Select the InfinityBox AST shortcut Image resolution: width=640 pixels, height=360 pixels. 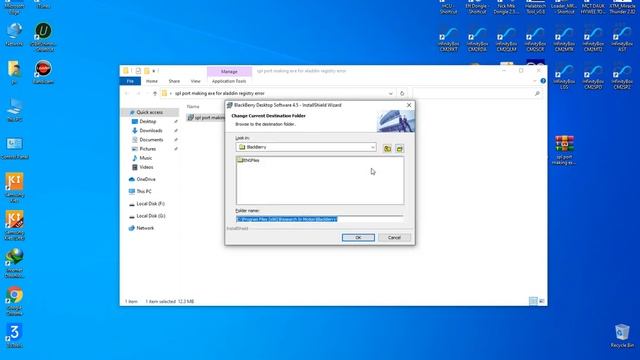click(622, 39)
